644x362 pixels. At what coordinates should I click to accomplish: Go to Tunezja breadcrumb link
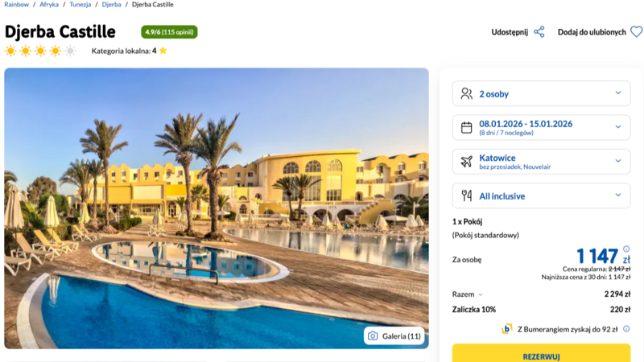pos(80,5)
